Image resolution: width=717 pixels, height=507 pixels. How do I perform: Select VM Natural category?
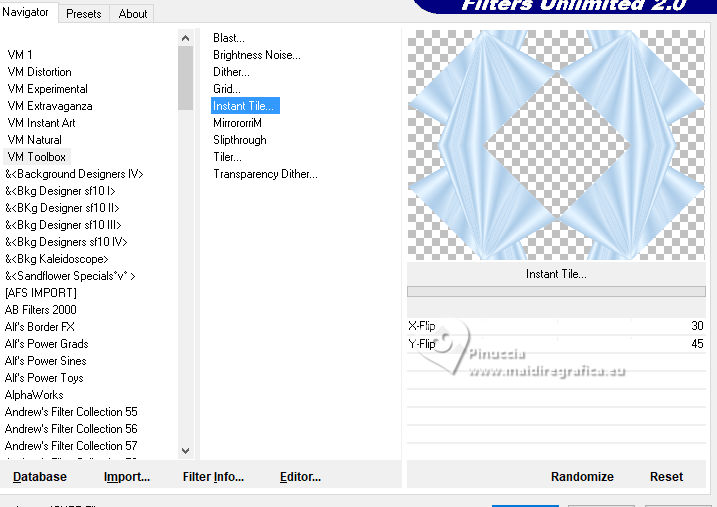coord(35,140)
